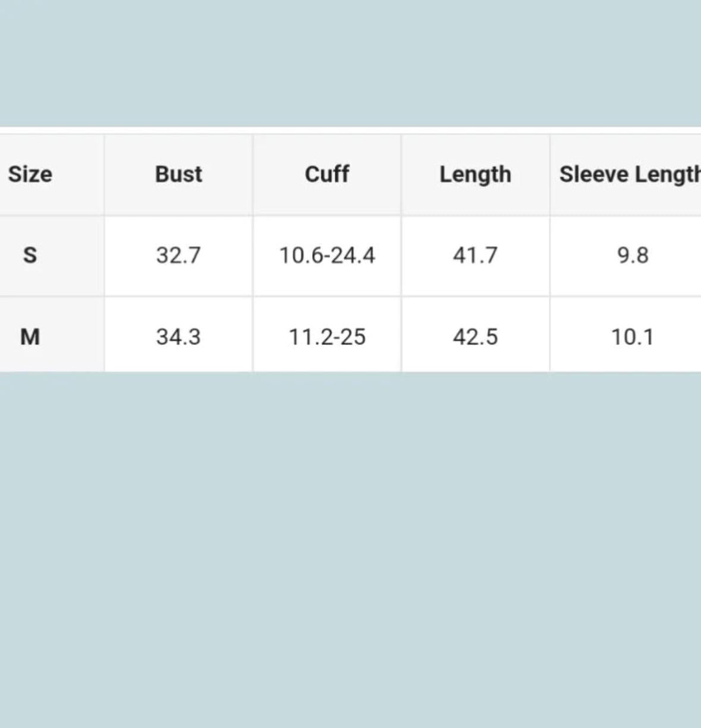Viewport: 701px width, 728px height.
Task: Select the 11.2-25 cuff measurement
Action: (x=327, y=337)
